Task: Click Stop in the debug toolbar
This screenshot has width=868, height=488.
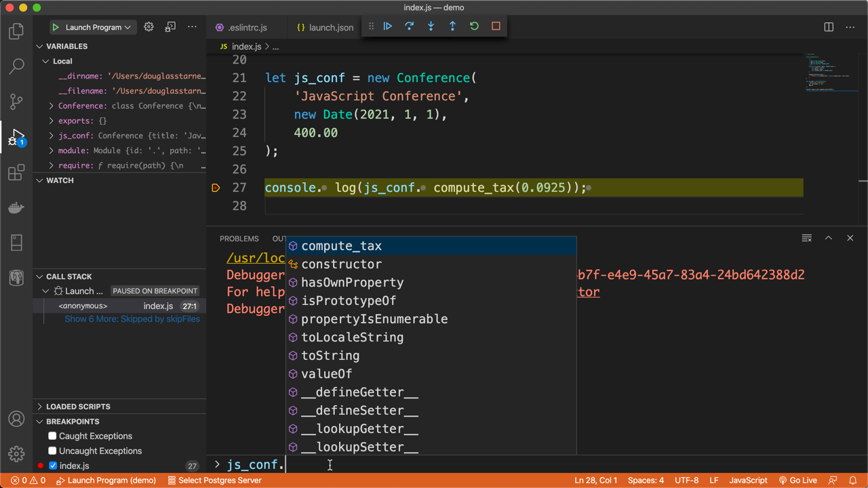Action: (496, 26)
